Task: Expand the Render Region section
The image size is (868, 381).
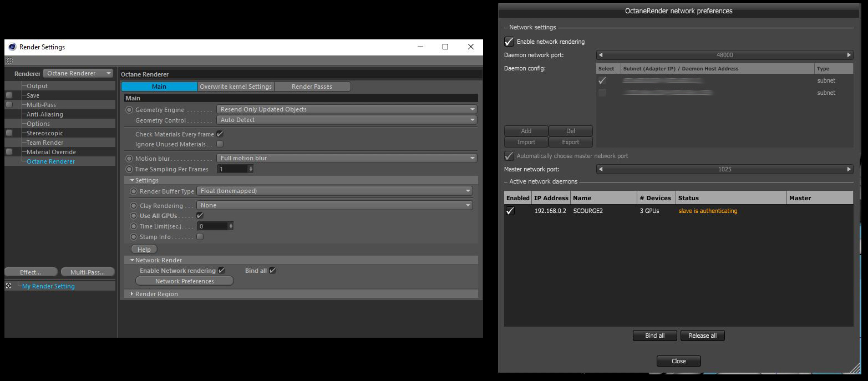Action: (132, 294)
